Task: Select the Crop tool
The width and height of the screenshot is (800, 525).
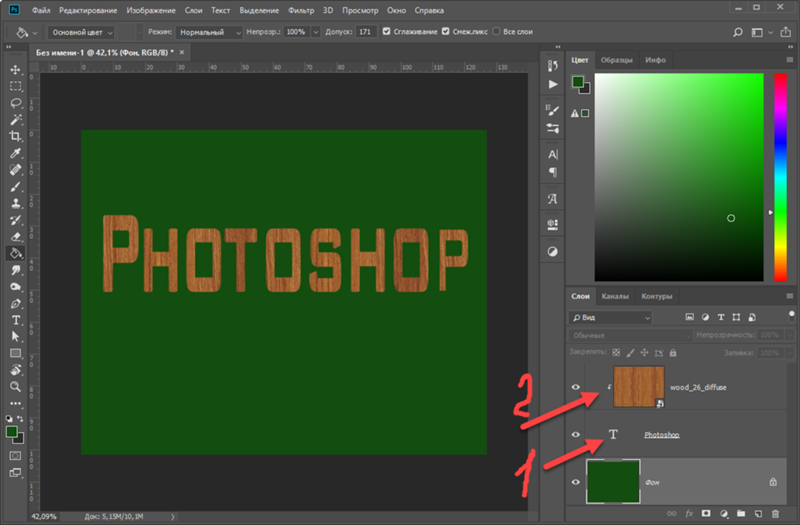Action: click(16, 136)
